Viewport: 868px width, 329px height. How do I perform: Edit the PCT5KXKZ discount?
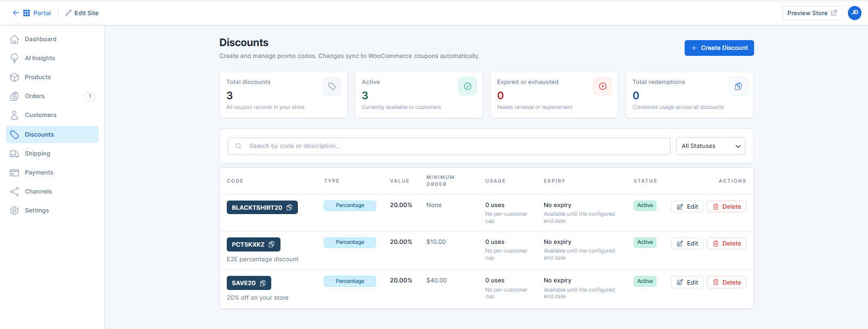[687, 243]
